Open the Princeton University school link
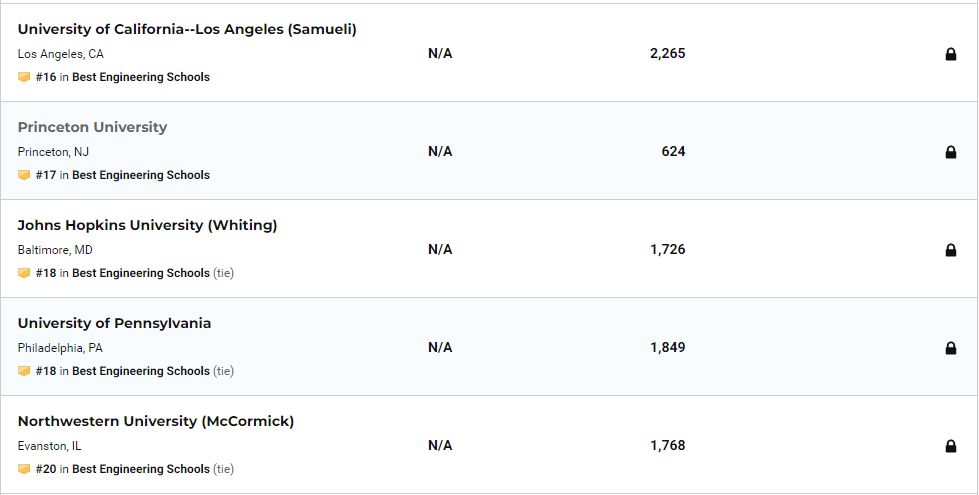The height and width of the screenshot is (495, 979). pyautogui.click(x=92, y=127)
